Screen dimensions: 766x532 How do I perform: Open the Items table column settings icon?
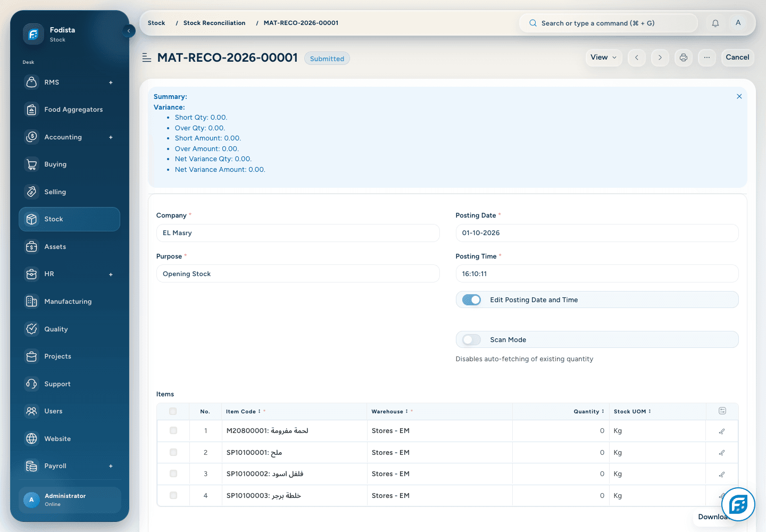[722, 411]
